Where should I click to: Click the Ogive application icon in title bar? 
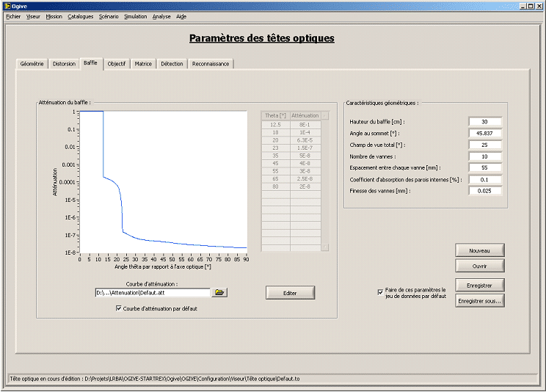(x=7, y=5)
